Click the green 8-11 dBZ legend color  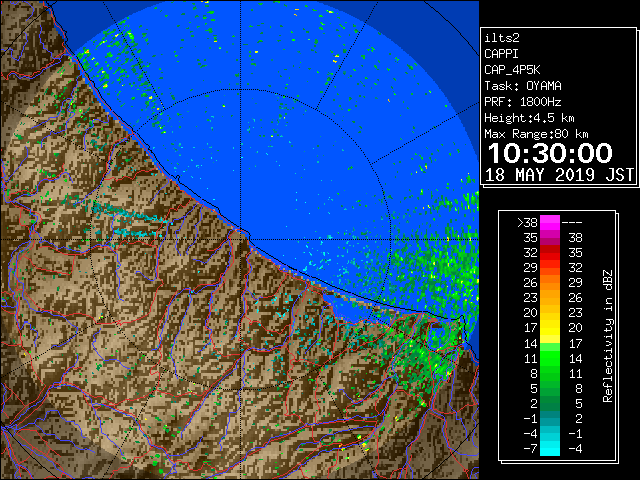point(550,373)
